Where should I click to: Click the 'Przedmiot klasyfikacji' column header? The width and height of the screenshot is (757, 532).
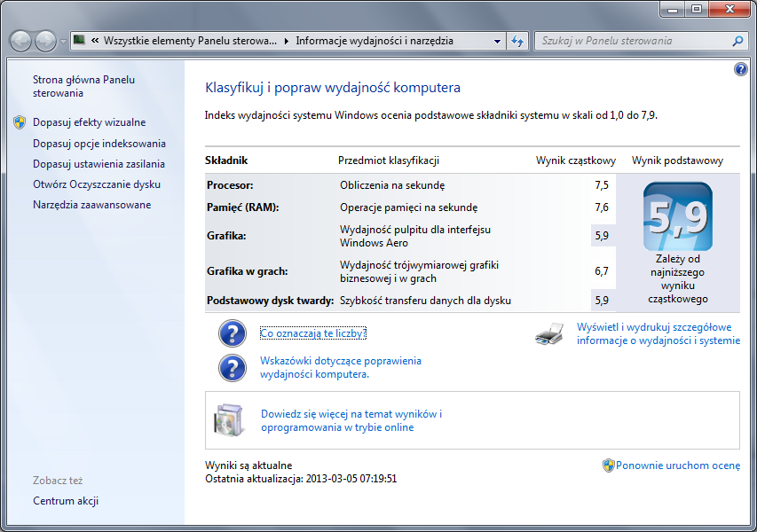389,160
